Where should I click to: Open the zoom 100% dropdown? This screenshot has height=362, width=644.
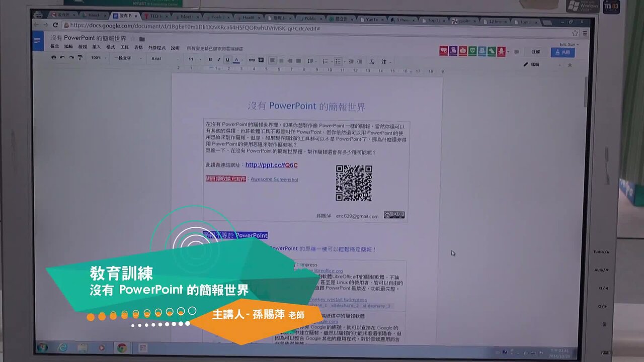click(98, 58)
